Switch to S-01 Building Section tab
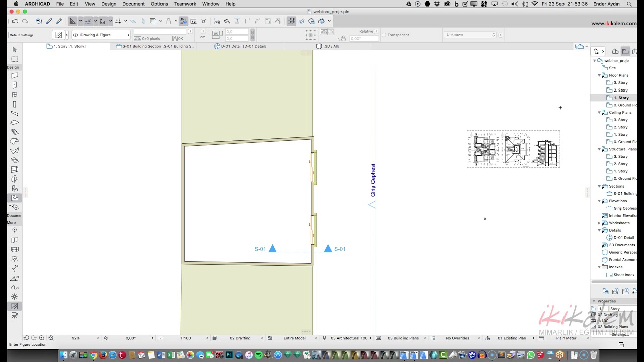 pyautogui.click(x=154, y=46)
